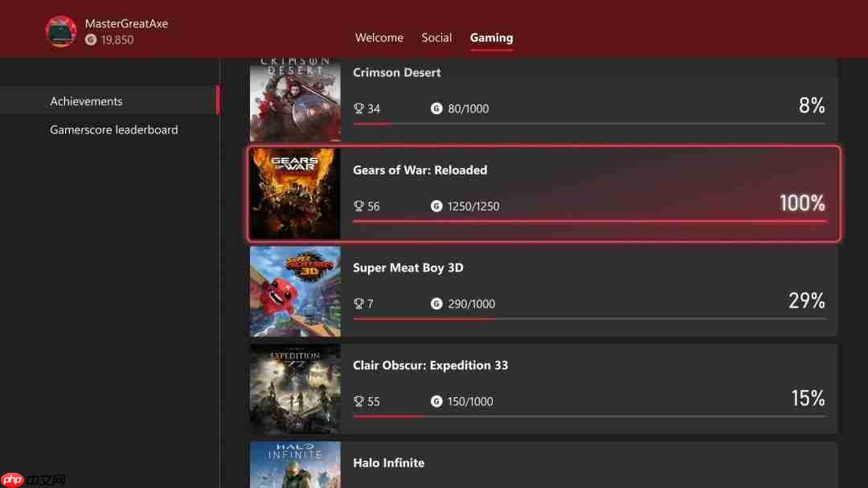Screen dimensions: 868x488
Task: Switch to the Welcome tab
Action: click(x=379, y=38)
